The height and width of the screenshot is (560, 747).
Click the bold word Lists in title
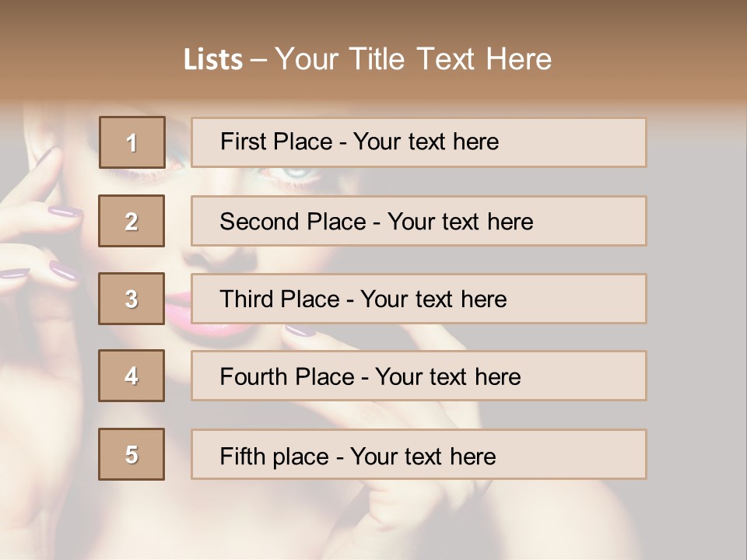click(213, 60)
